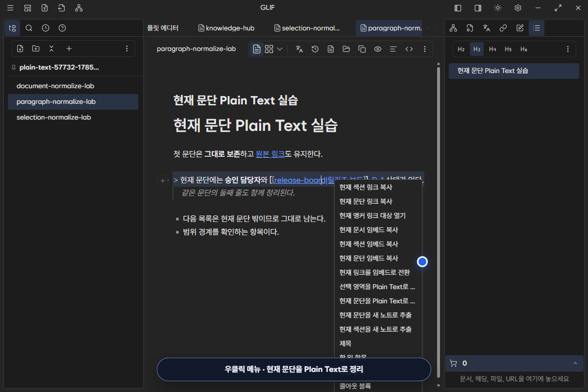588x392 pixels.
Task: Open the search panel in sidebar
Action: 29,28
